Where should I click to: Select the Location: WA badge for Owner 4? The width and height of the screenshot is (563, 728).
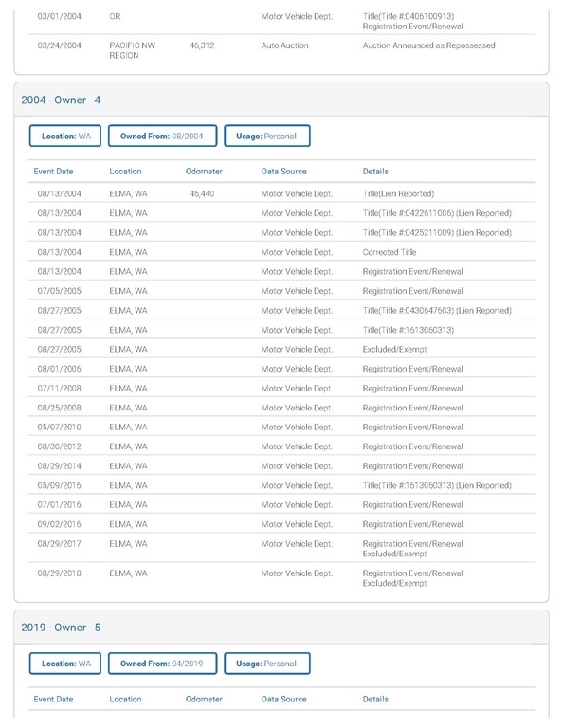pyautogui.click(x=65, y=136)
